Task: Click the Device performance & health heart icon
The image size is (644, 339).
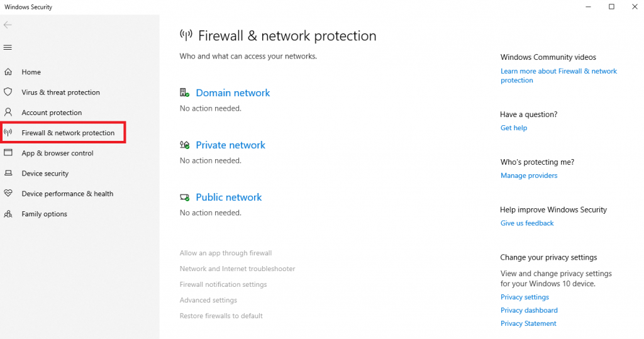Action: [x=8, y=194]
